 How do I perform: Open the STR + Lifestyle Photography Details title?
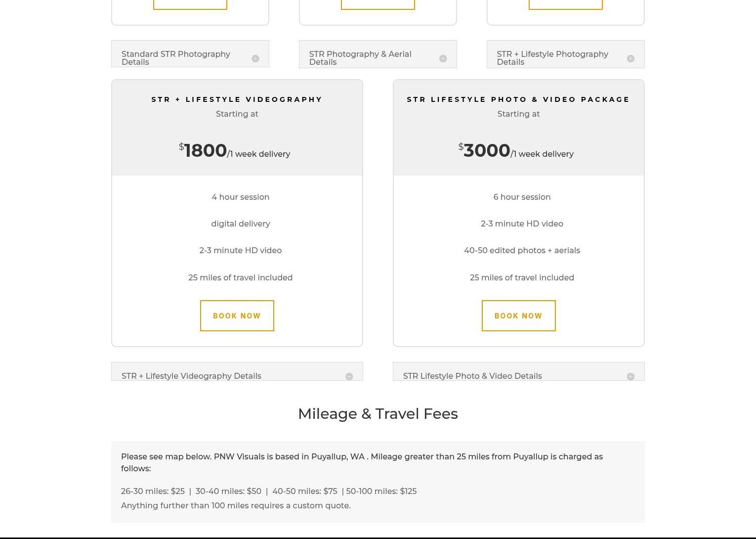552,58
